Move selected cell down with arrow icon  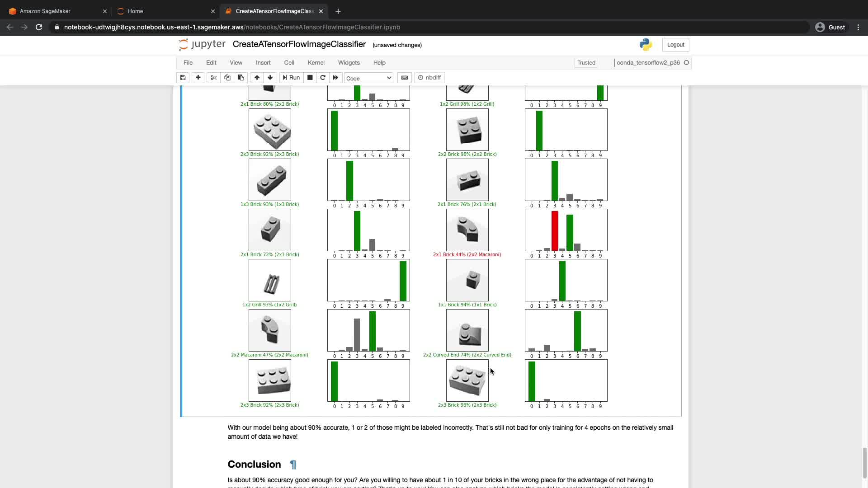[270, 78]
